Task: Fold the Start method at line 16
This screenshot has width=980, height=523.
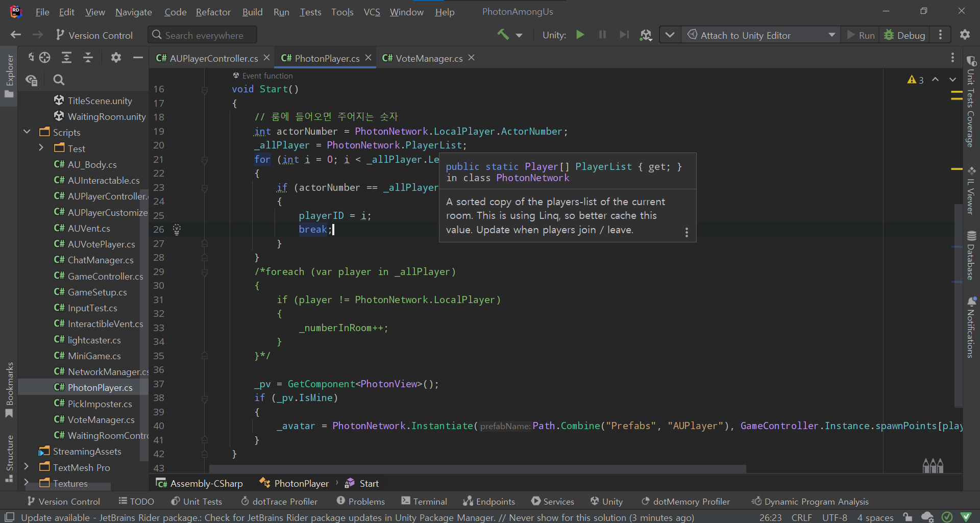Action: coord(204,90)
